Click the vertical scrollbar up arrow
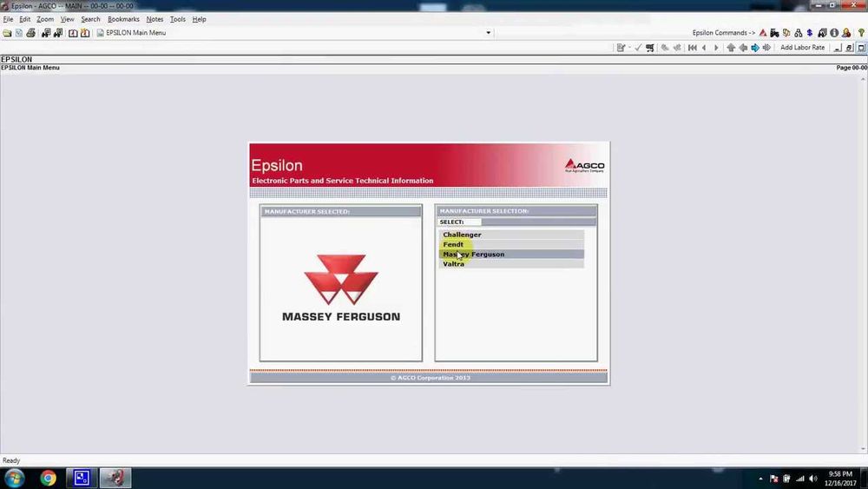The height and width of the screenshot is (489, 868). [863, 79]
